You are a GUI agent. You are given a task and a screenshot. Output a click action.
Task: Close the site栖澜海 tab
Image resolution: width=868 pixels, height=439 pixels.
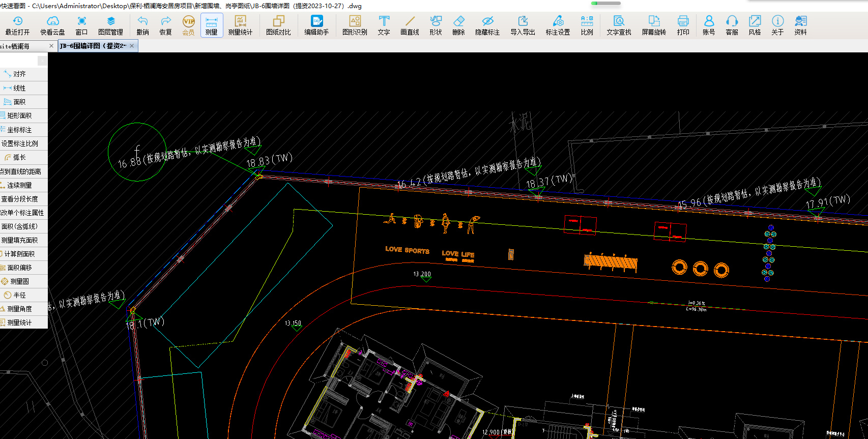point(51,46)
